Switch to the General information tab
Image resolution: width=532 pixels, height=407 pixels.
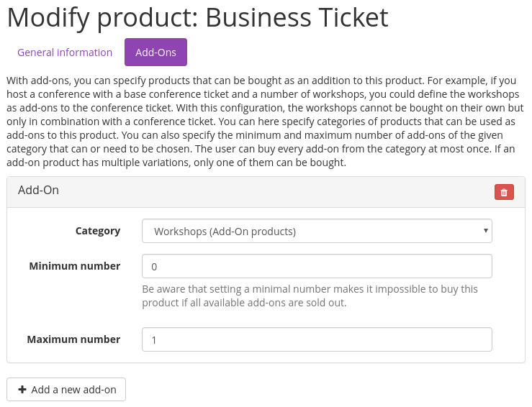pyautogui.click(x=65, y=52)
